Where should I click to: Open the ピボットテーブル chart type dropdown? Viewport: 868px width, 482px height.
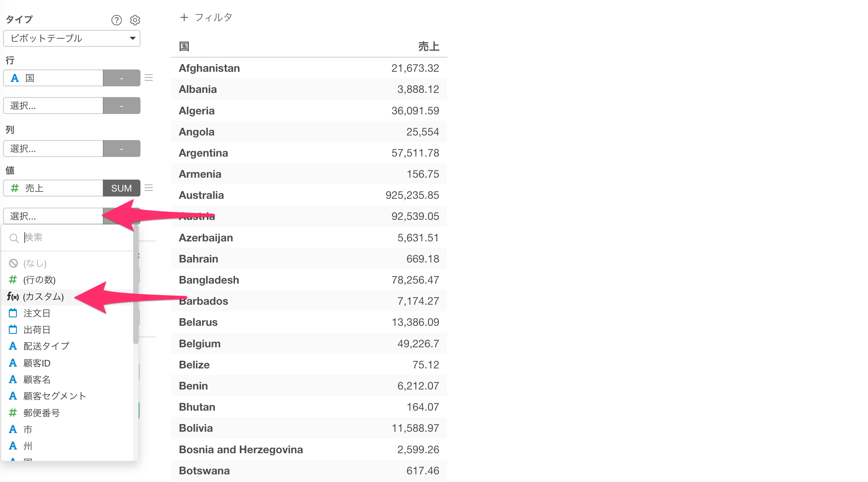(x=72, y=38)
